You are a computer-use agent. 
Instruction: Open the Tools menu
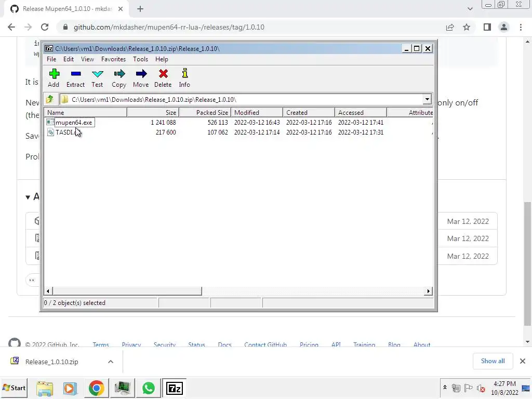pyautogui.click(x=140, y=59)
